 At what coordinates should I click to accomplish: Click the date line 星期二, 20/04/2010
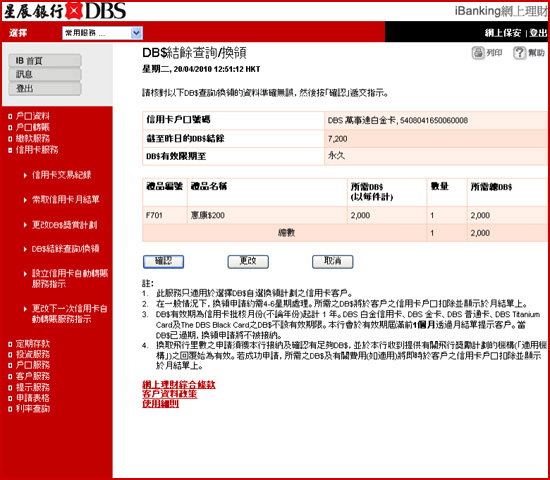(x=201, y=69)
